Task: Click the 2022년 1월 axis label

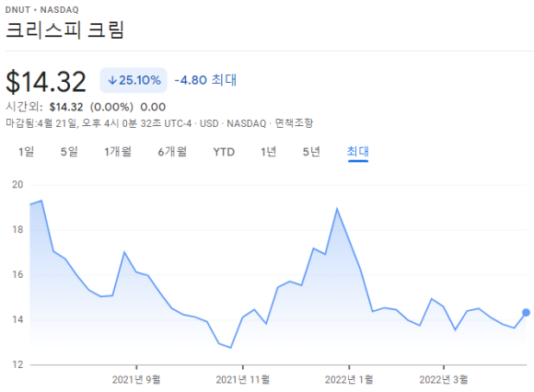Action: (x=349, y=379)
